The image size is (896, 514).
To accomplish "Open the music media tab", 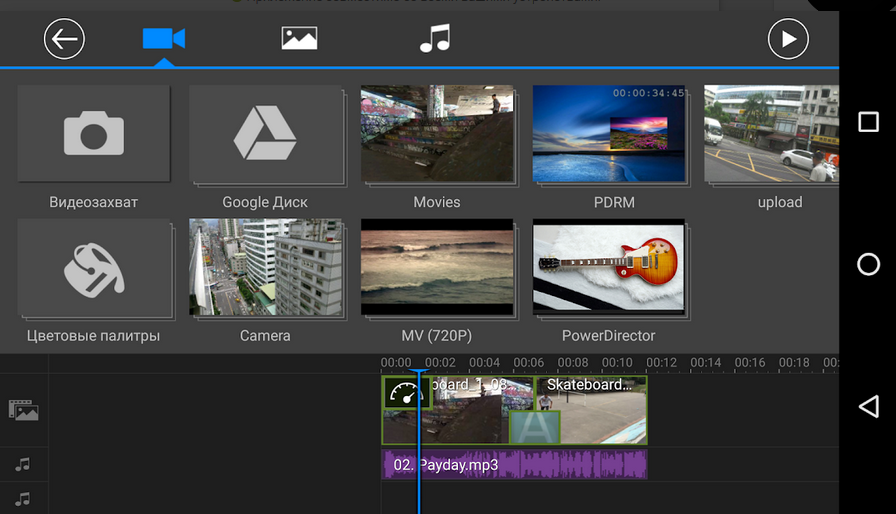I will 434,39.
